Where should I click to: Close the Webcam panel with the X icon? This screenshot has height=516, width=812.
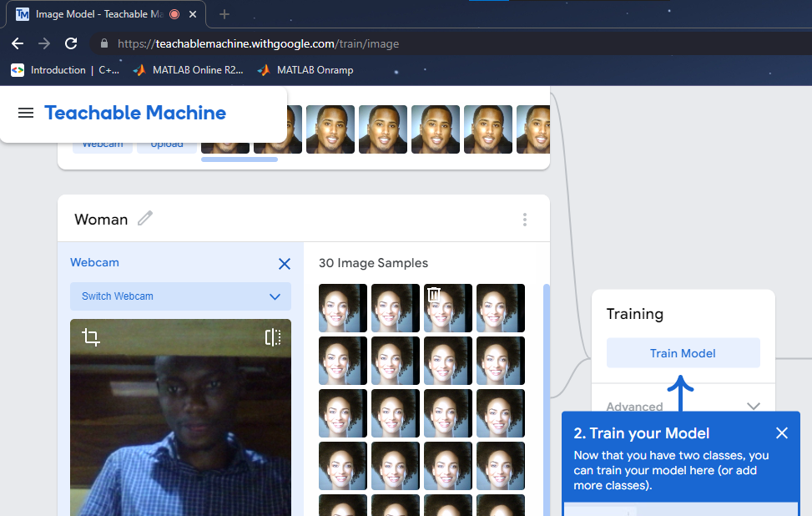pos(285,264)
